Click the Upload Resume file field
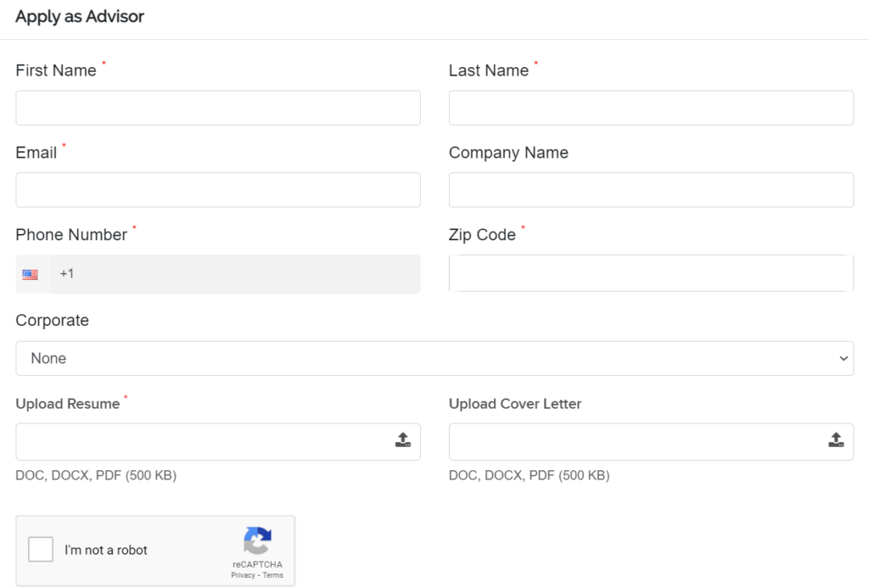The image size is (869, 588). pyautogui.click(x=204, y=441)
